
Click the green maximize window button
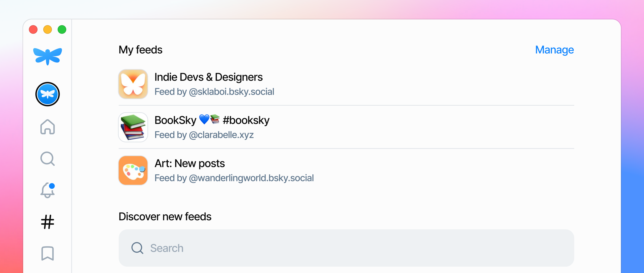[x=62, y=29]
